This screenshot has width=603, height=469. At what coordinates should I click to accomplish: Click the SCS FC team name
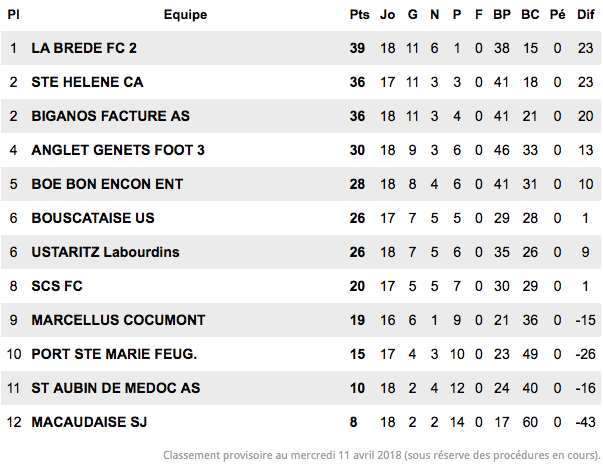(x=57, y=286)
